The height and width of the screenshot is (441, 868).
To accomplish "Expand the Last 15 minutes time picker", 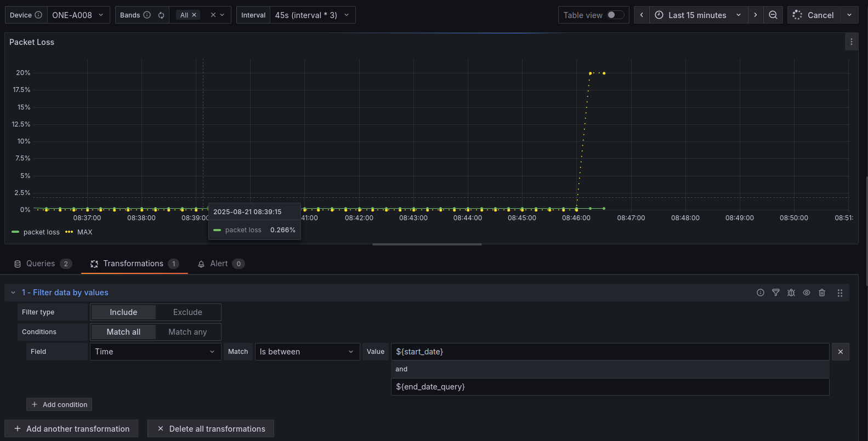I will pos(698,15).
